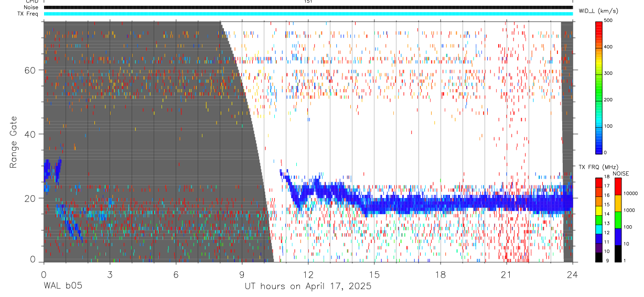
Task: Click the black Noise strip above the plot
Action: [x=308, y=7]
